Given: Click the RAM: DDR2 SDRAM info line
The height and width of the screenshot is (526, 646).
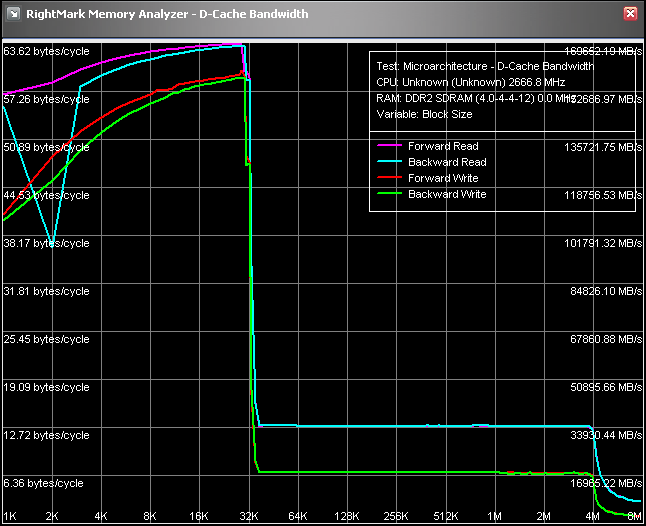Looking at the screenshot, I should tap(475, 98).
